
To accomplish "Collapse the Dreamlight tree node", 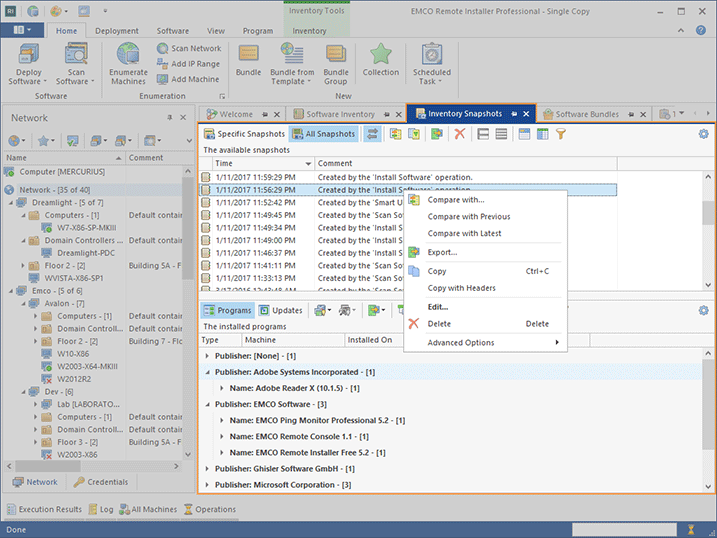I will (9, 202).
